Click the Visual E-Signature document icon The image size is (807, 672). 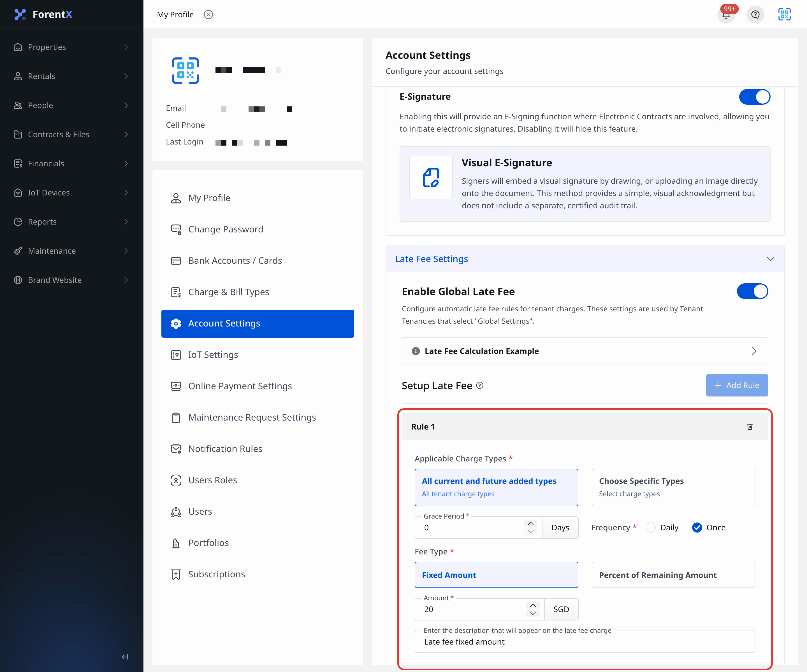point(431,178)
